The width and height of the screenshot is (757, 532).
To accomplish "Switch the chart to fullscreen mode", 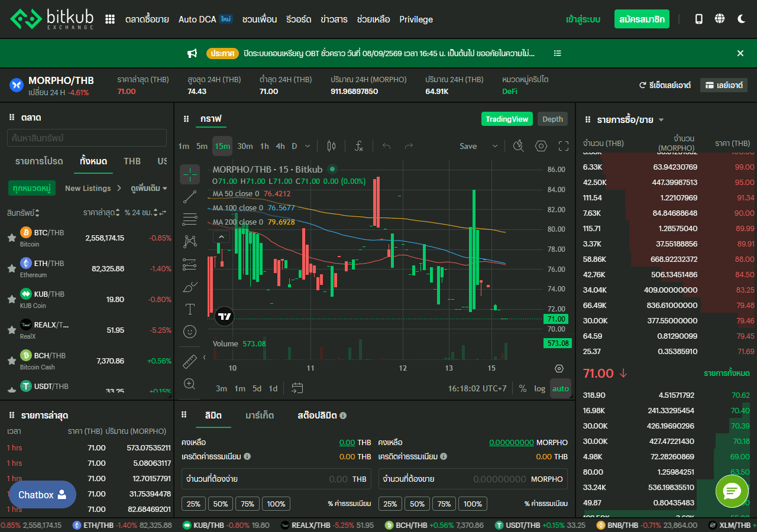I will coord(564,146).
